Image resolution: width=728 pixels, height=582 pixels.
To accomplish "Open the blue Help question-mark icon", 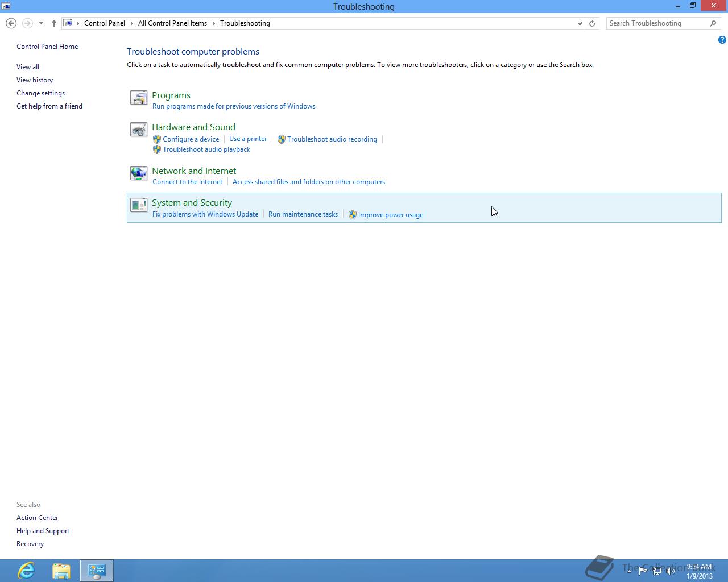I will coord(722,40).
